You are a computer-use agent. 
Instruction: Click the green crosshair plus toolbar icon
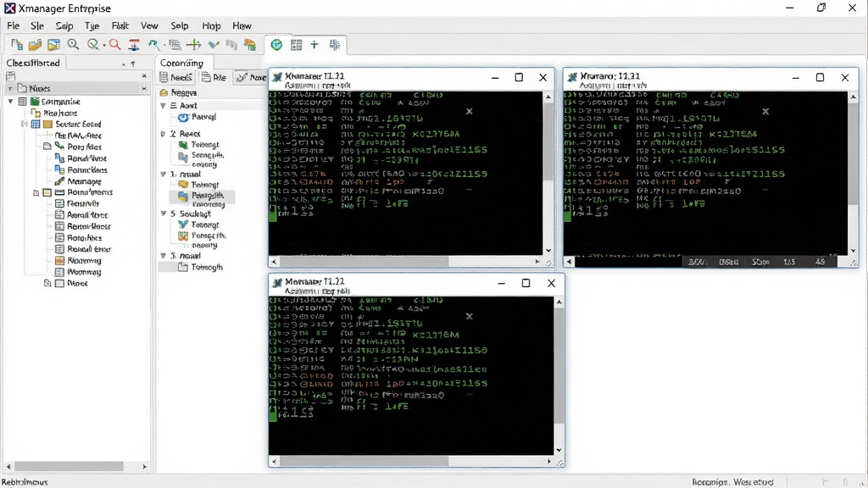[194, 45]
